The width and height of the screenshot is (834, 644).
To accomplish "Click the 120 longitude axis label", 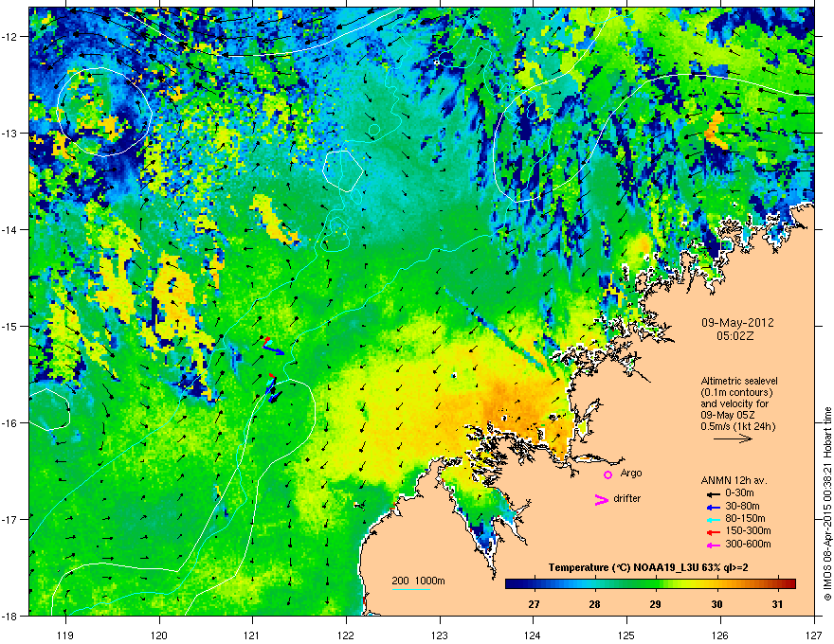I will [159, 635].
